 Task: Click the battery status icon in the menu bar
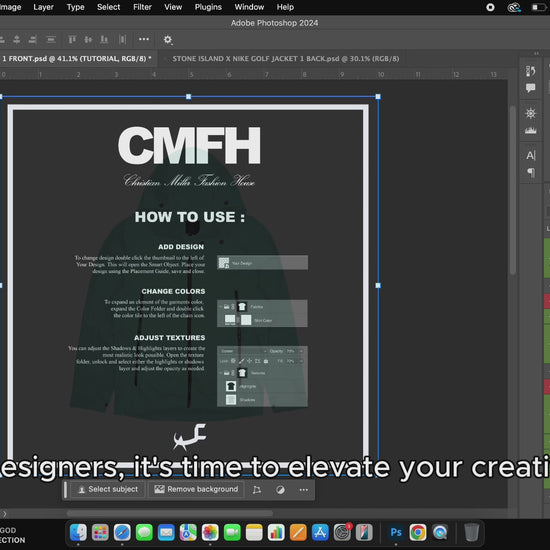[x=539, y=7]
